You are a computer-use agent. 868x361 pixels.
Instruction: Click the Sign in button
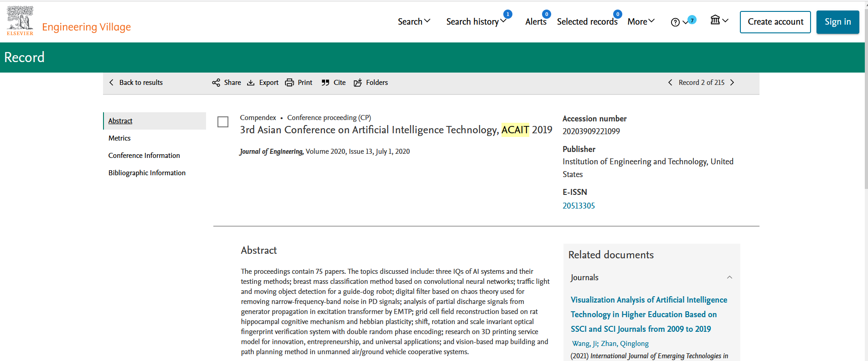pyautogui.click(x=837, y=22)
